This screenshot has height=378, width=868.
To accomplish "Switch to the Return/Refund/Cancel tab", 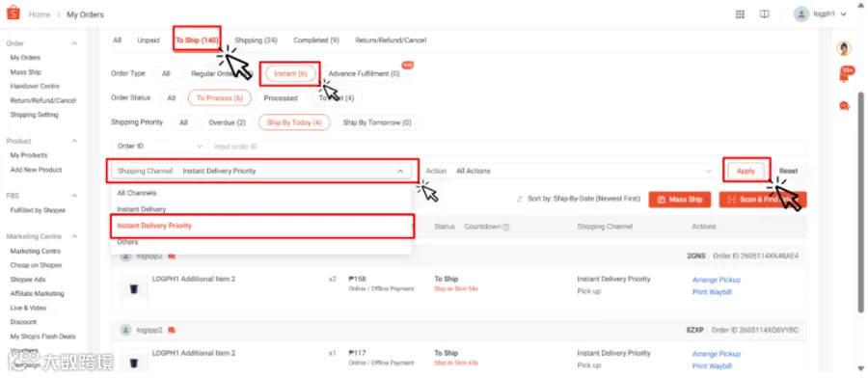I will 391,40.
